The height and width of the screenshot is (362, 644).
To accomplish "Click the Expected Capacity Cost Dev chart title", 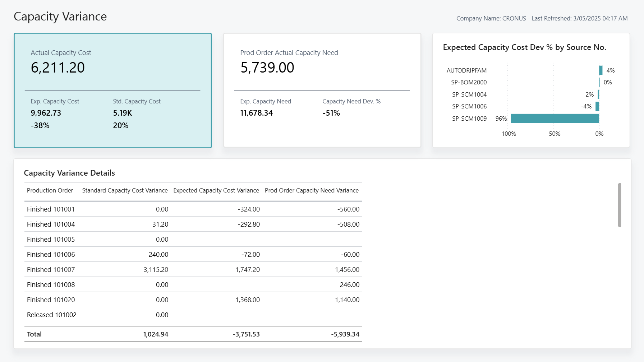I will click(524, 47).
